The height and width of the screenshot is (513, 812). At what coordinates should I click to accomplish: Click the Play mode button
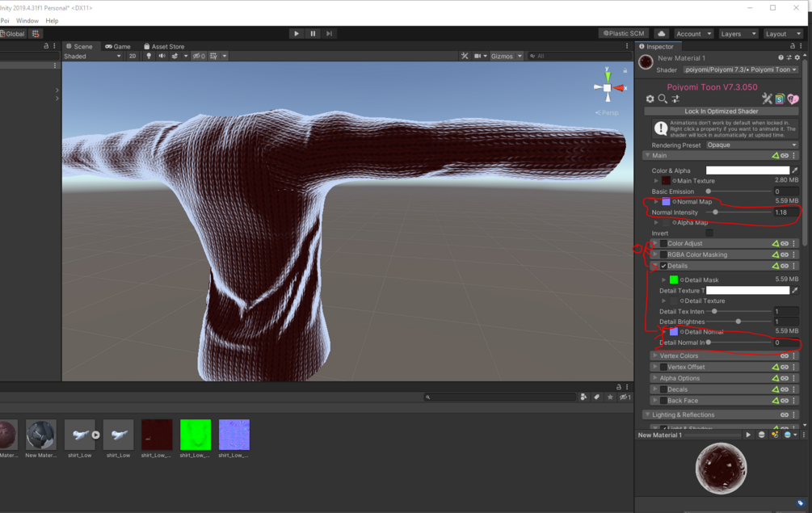pos(297,34)
